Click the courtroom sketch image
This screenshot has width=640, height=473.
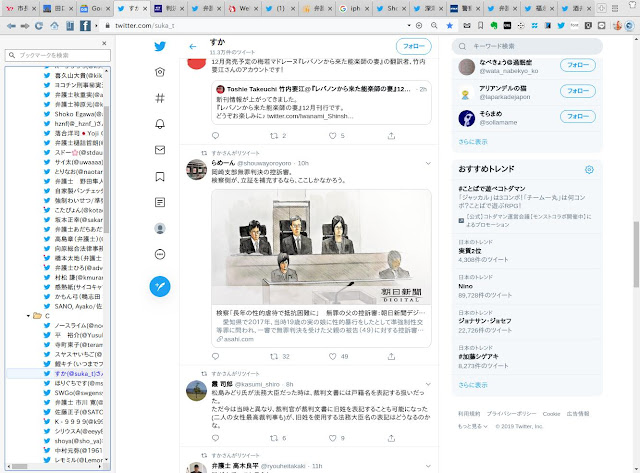click(x=321, y=247)
